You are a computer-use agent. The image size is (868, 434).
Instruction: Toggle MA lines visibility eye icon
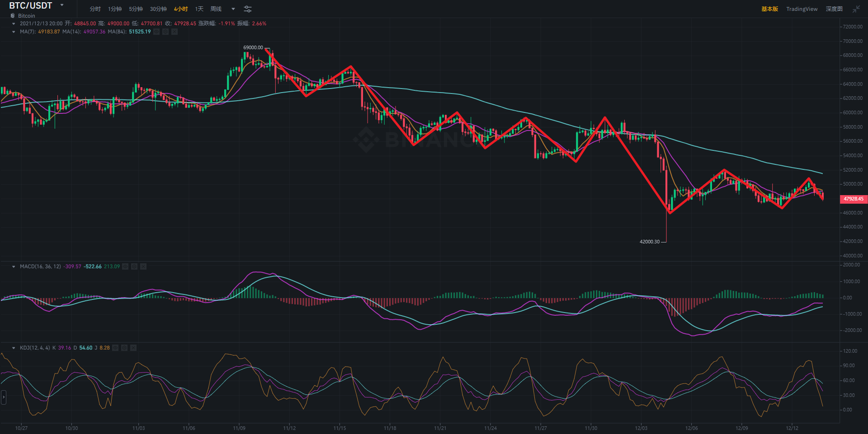(156, 32)
